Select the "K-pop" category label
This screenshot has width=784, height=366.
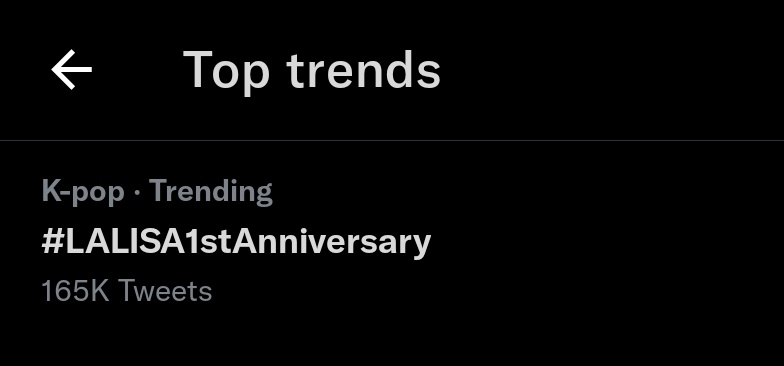(83, 192)
